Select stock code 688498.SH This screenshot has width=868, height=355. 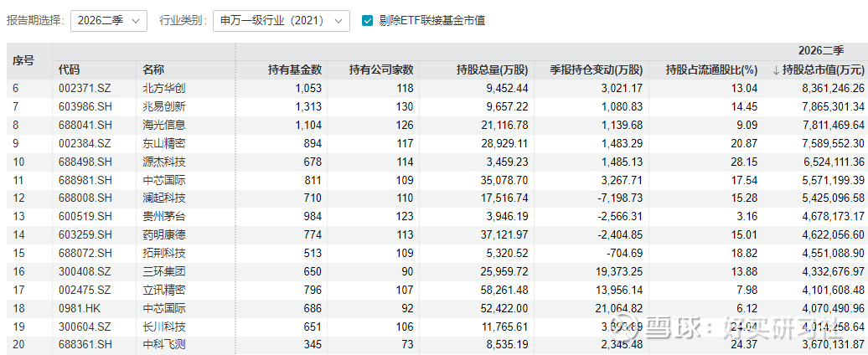tap(85, 162)
